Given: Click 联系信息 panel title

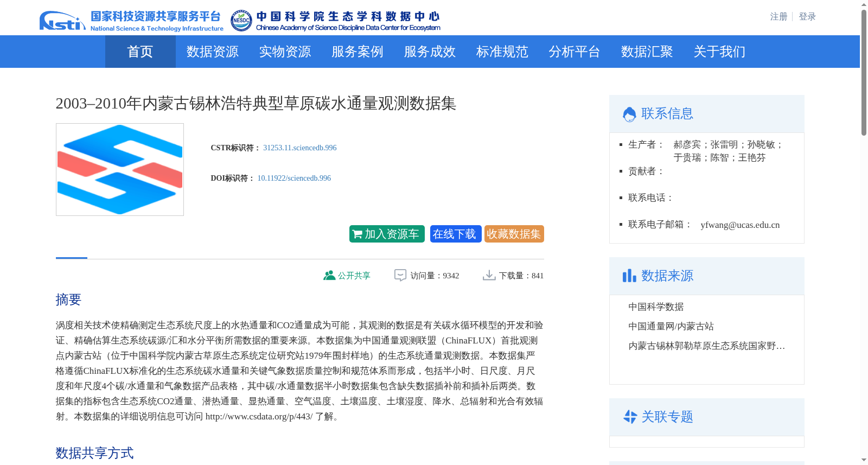Looking at the screenshot, I should click(x=667, y=113).
